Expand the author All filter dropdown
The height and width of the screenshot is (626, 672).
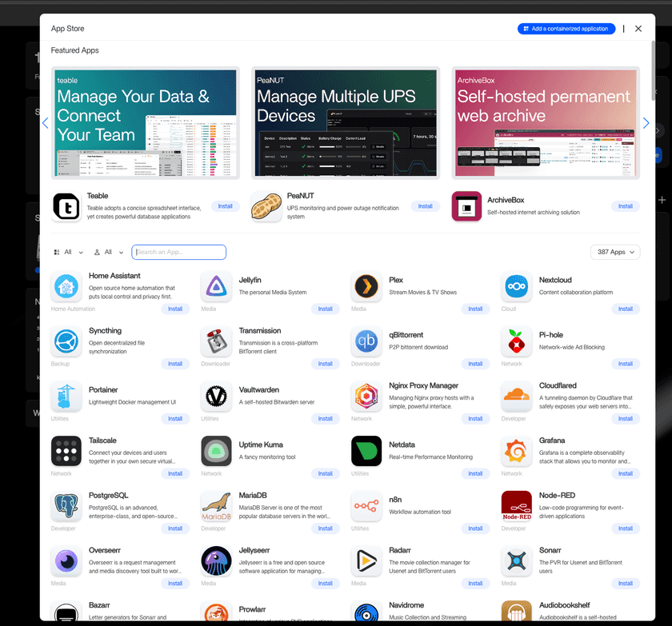pyautogui.click(x=109, y=252)
